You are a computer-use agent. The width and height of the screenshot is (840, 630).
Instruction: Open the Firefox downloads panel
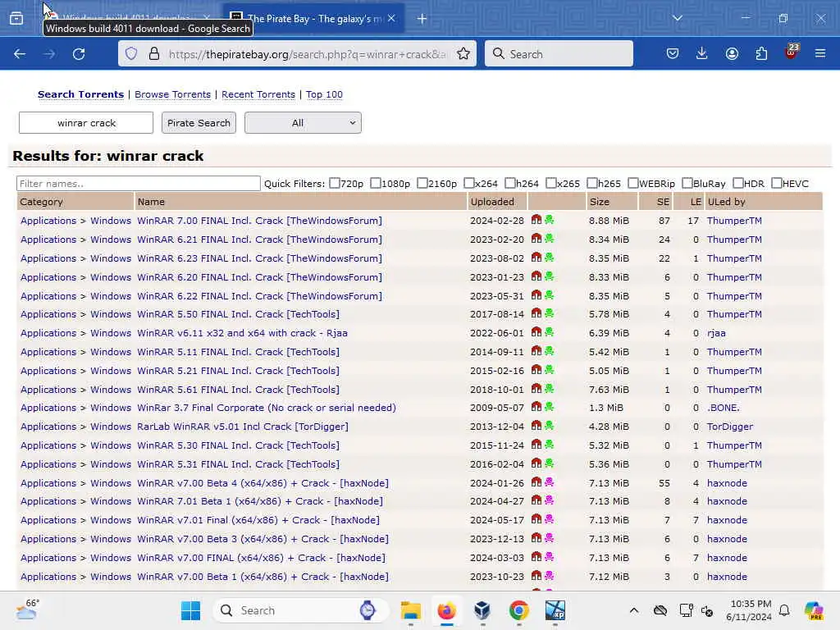pos(702,53)
